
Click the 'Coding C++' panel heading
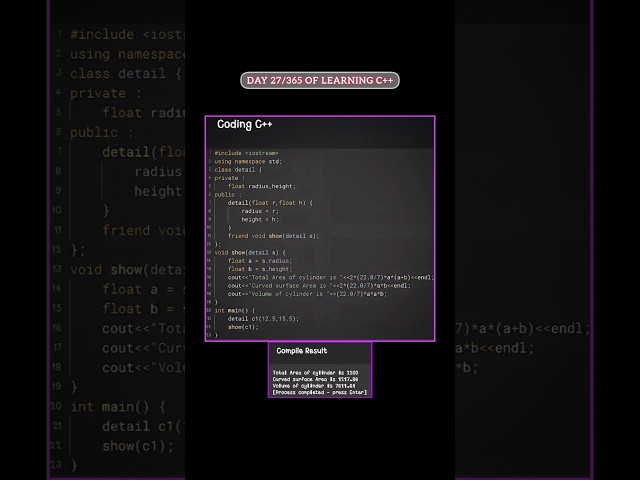pyautogui.click(x=244, y=124)
